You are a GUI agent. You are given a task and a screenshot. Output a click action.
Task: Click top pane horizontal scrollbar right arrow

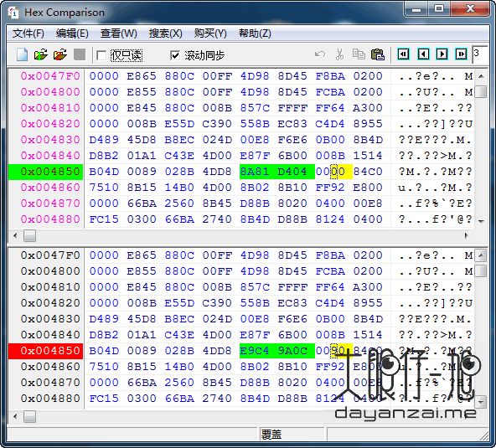coord(466,235)
